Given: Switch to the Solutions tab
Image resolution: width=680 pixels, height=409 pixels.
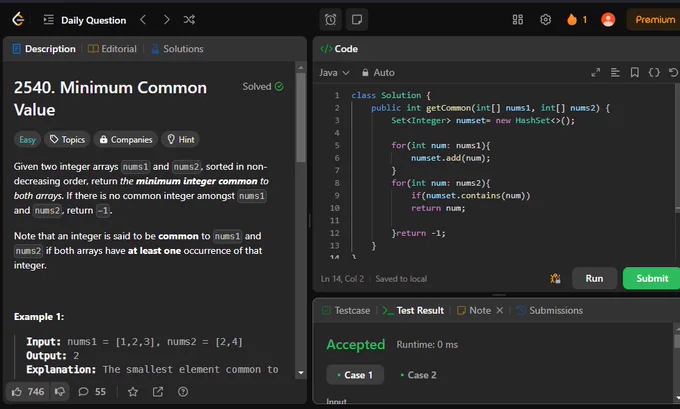Looking at the screenshot, I should pyautogui.click(x=177, y=49).
